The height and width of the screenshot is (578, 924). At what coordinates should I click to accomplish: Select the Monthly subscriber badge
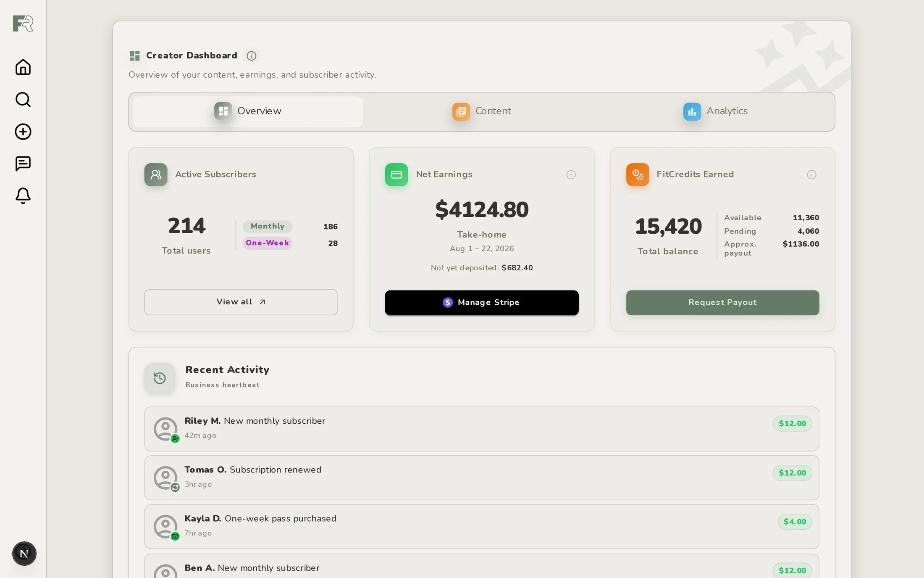tap(268, 226)
